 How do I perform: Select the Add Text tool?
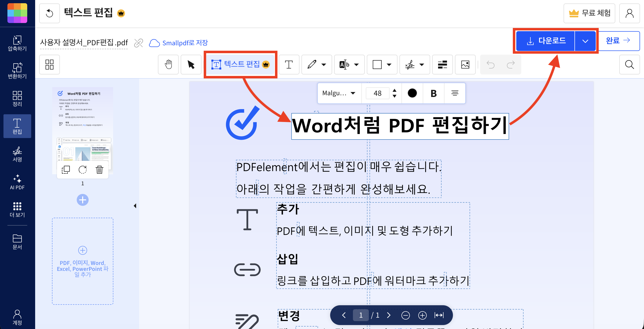click(289, 65)
